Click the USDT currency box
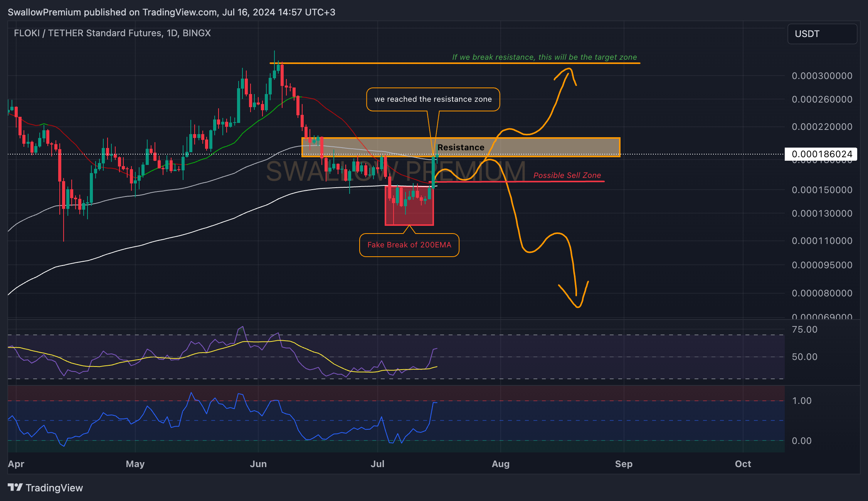The width and height of the screenshot is (868, 501). coord(822,34)
